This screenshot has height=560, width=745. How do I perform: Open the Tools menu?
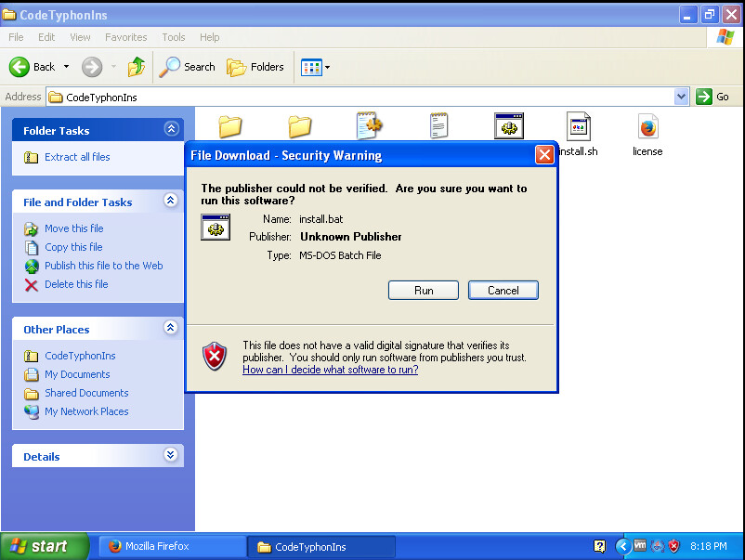pos(174,37)
